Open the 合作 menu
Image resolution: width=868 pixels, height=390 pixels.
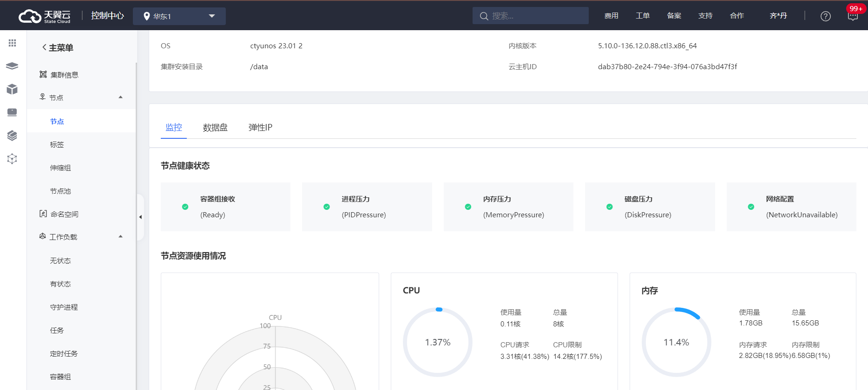click(x=737, y=16)
